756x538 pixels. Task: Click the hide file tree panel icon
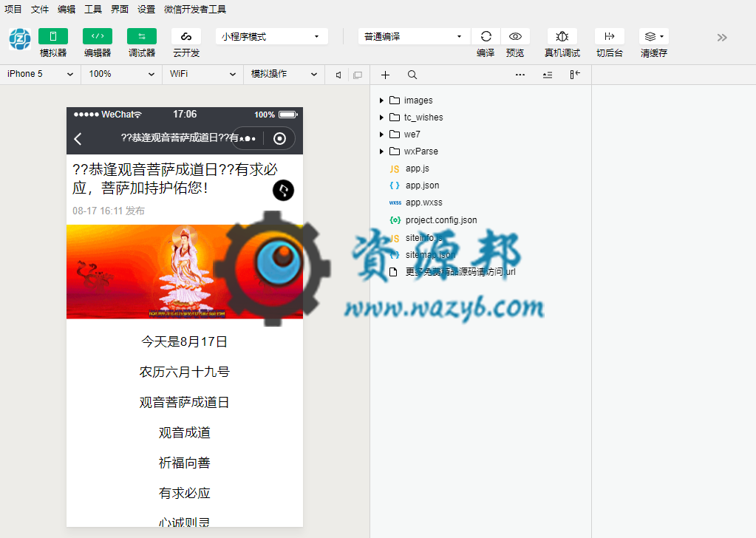(x=575, y=74)
